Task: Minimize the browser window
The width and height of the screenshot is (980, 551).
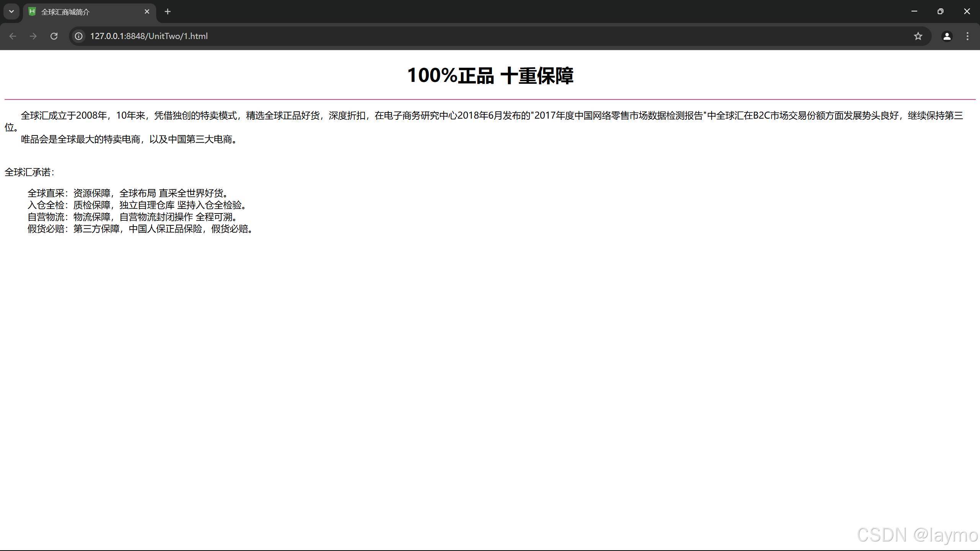Action: click(914, 11)
